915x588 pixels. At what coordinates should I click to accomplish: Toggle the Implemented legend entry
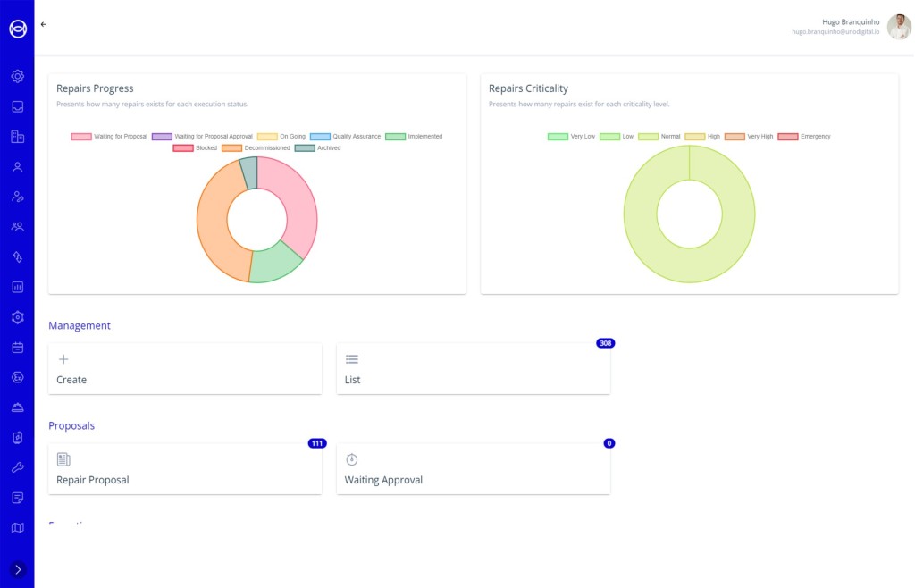(413, 137)
